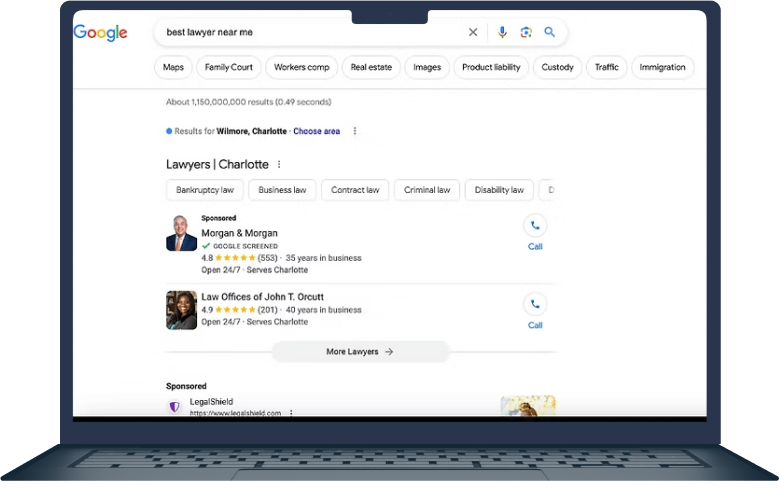This screenshot has width=779, height=498.
Task: Select the Images filter chip
Action: tap(427, 67)
